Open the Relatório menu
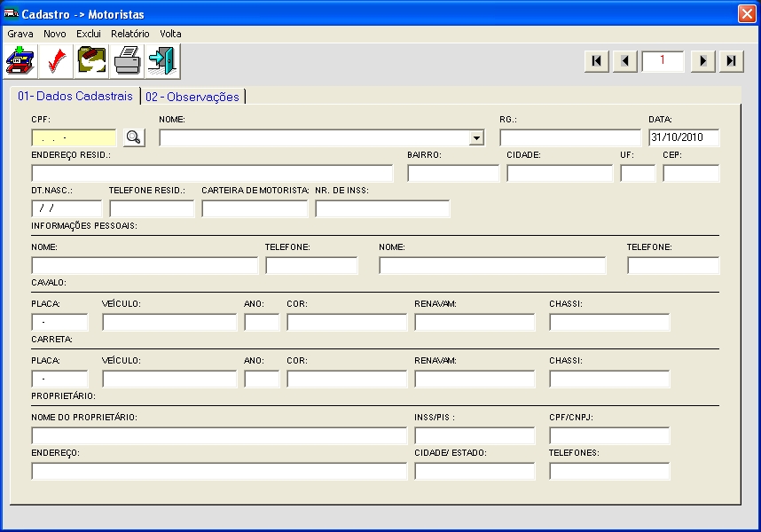Viewport: 761px width, 532px height. 130,33
